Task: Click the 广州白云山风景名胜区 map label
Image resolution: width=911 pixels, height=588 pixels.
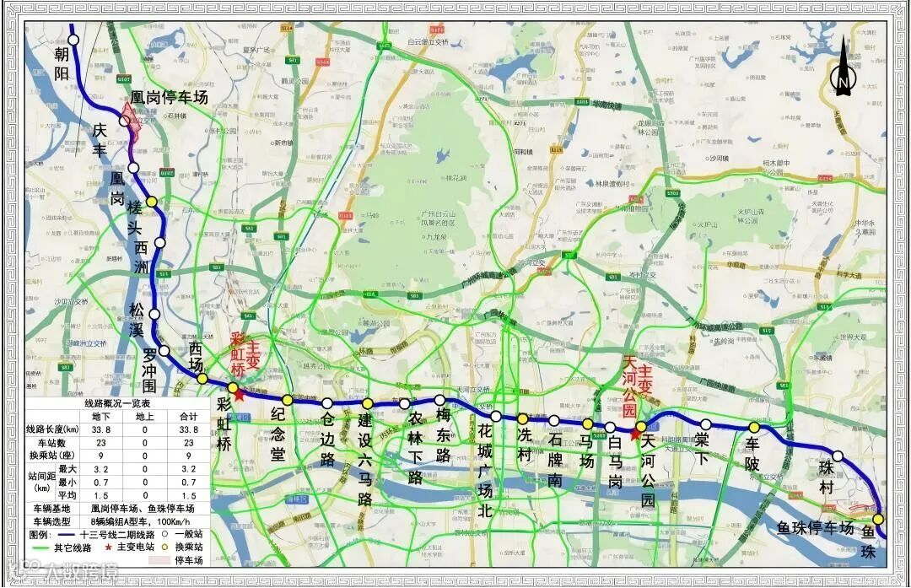Action: click(x=439, y=218)
